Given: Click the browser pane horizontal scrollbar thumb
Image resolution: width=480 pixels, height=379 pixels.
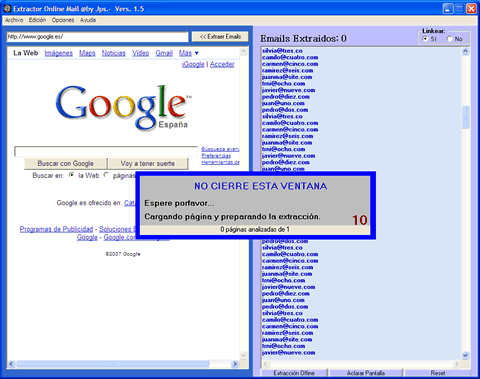Looking at the screenshot, I should (113, 364).
